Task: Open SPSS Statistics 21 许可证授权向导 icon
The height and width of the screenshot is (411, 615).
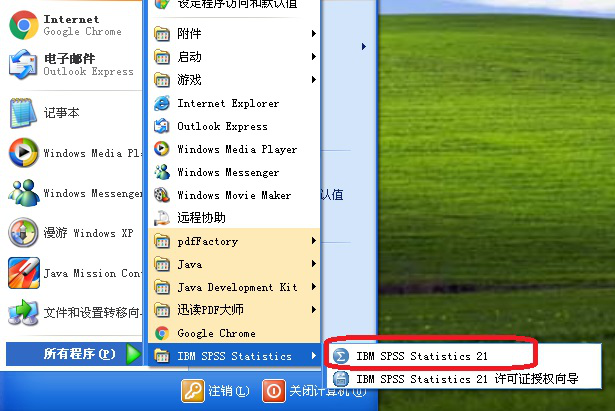Action: 340,379
